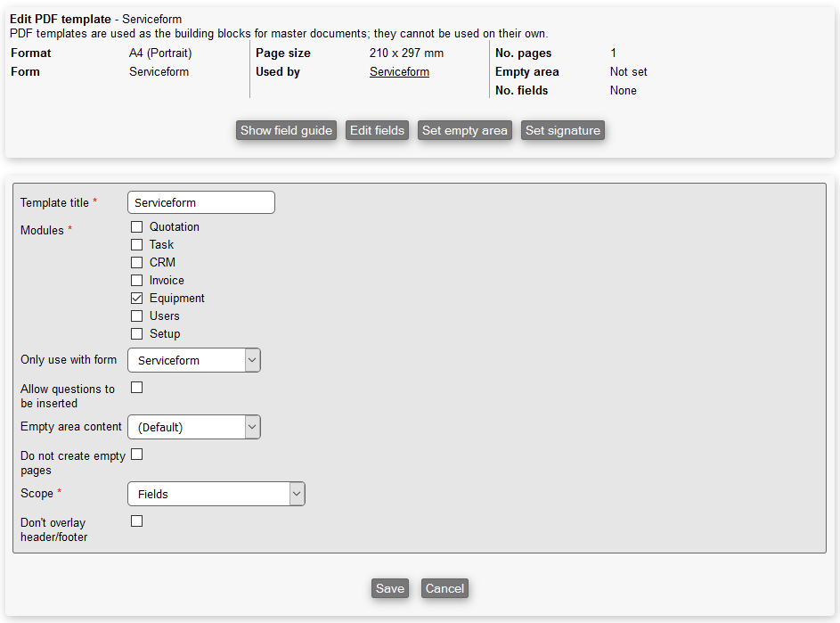Enable Do not create empty pages
Screen dimensions: 840x623
[x=137, y=454]
